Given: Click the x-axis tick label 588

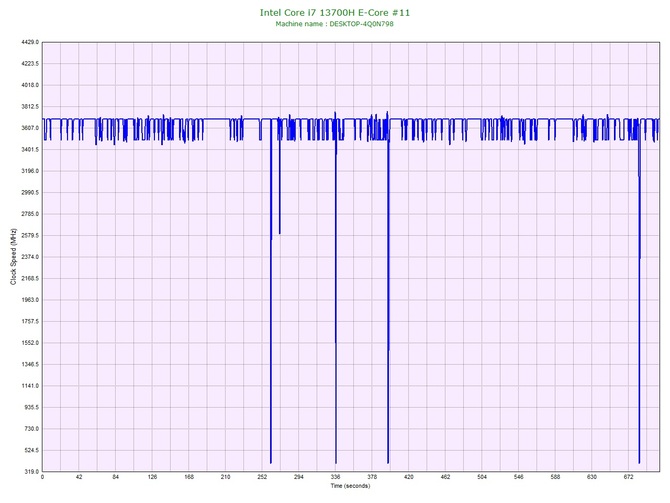Looking at the screenshot, I should tap(555, 477).
